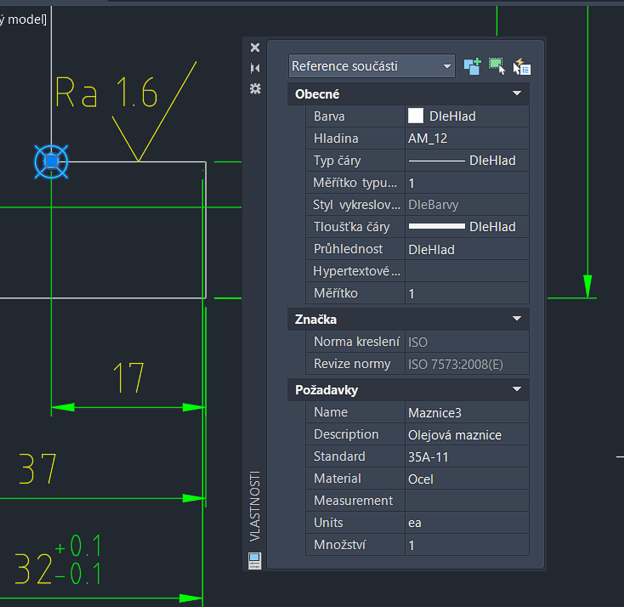Click palette icon at bottom of title bar
624x607 pixels.
(255, 559)
